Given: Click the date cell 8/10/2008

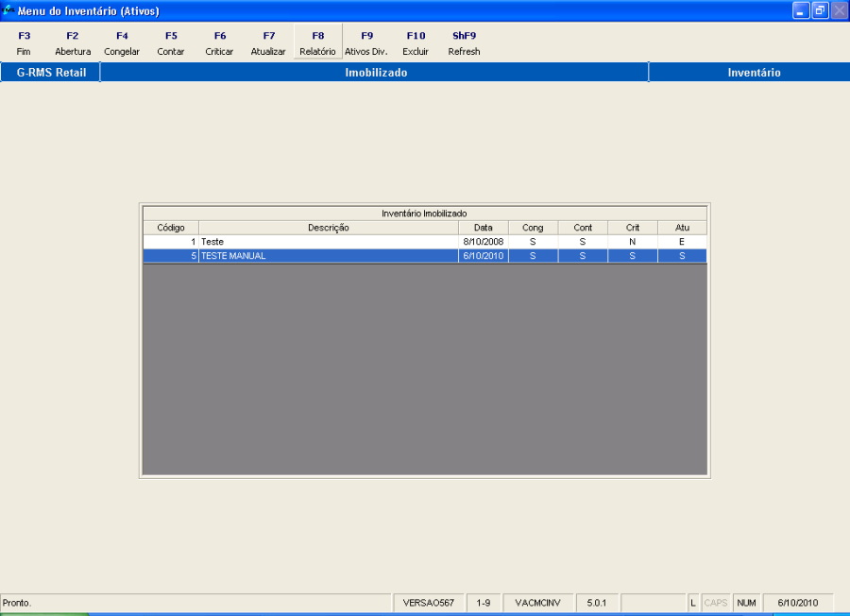Looking at the screenshot, I should 483,242.
